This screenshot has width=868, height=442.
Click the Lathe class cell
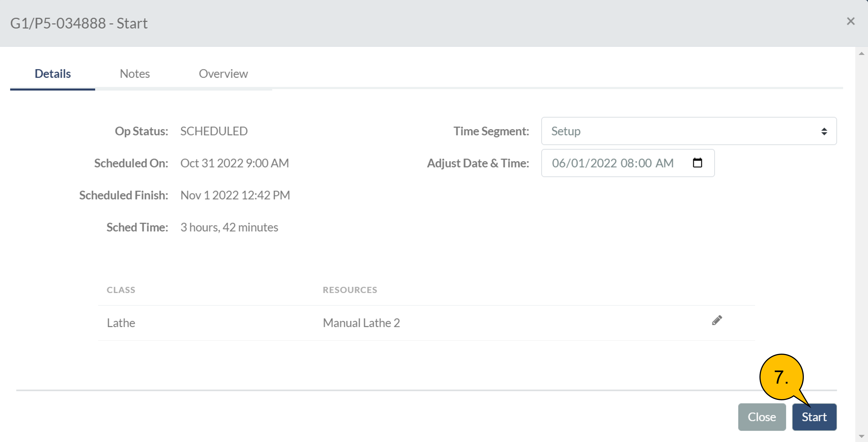[x=121, y=323]
